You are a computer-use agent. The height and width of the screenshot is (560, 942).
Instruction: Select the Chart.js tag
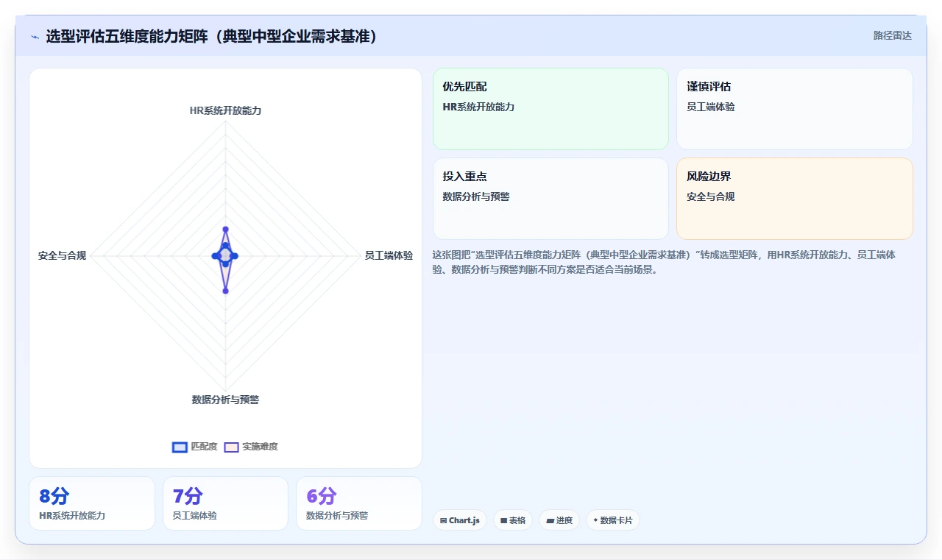click(460, 520)
